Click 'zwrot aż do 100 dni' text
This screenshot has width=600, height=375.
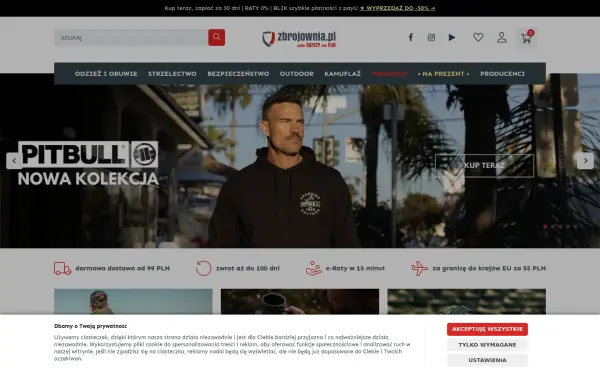coord(248,268)
